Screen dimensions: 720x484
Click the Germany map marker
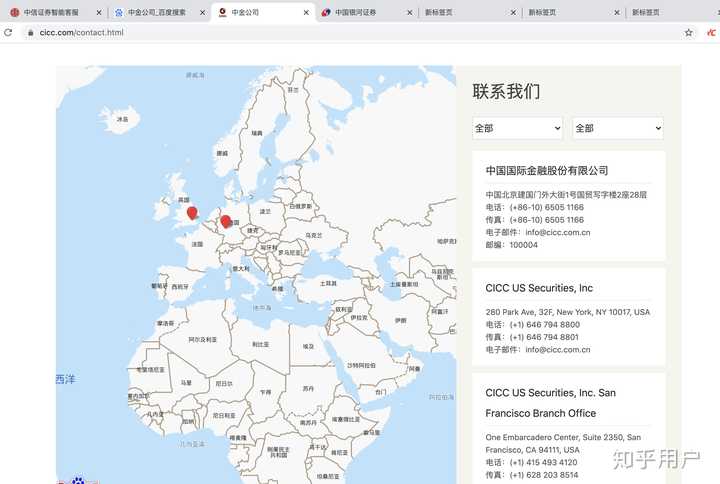click(225, 221)
